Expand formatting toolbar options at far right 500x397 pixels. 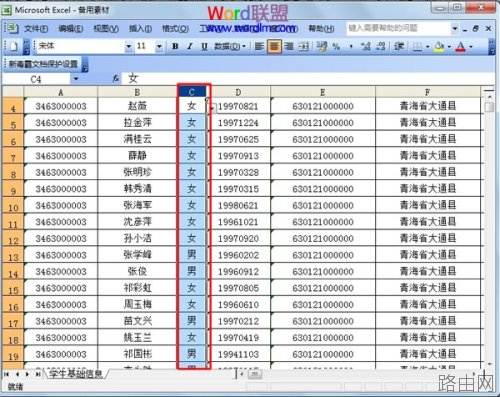492,47
